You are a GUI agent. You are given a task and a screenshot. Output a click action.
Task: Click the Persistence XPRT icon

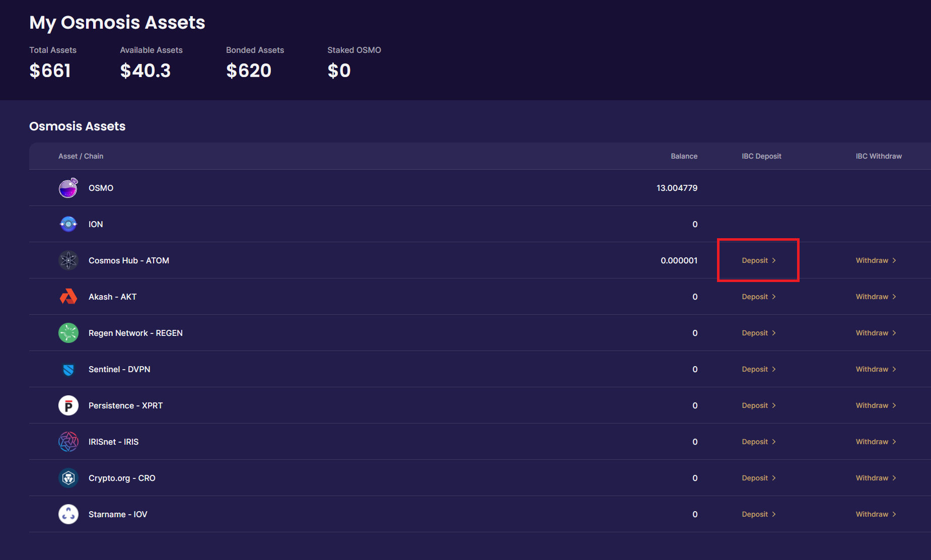pyautogui.click(x=68, y=405)
